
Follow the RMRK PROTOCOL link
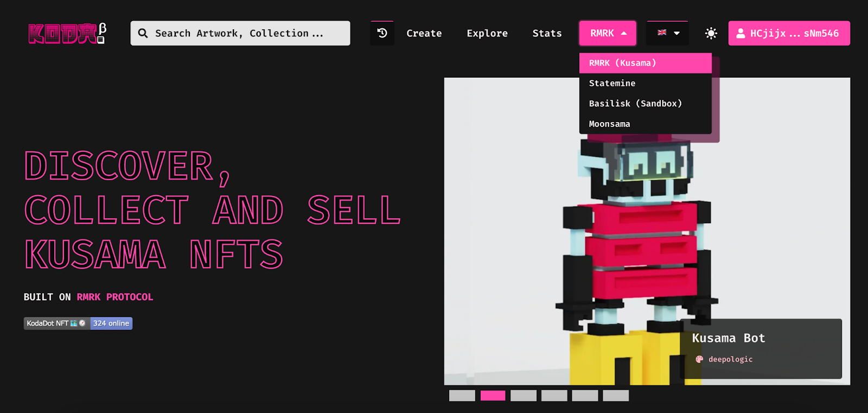click(115, 297)
